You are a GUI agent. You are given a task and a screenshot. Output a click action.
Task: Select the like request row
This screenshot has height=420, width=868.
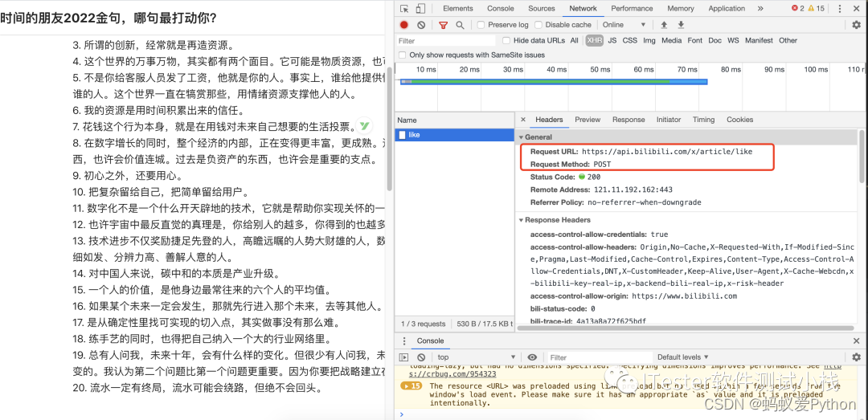(x=455, y=135)
